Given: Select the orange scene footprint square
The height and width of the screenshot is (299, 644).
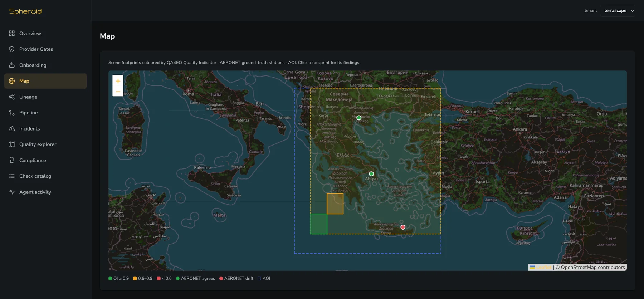Looking at the screenshot, I should pos(335,204).
